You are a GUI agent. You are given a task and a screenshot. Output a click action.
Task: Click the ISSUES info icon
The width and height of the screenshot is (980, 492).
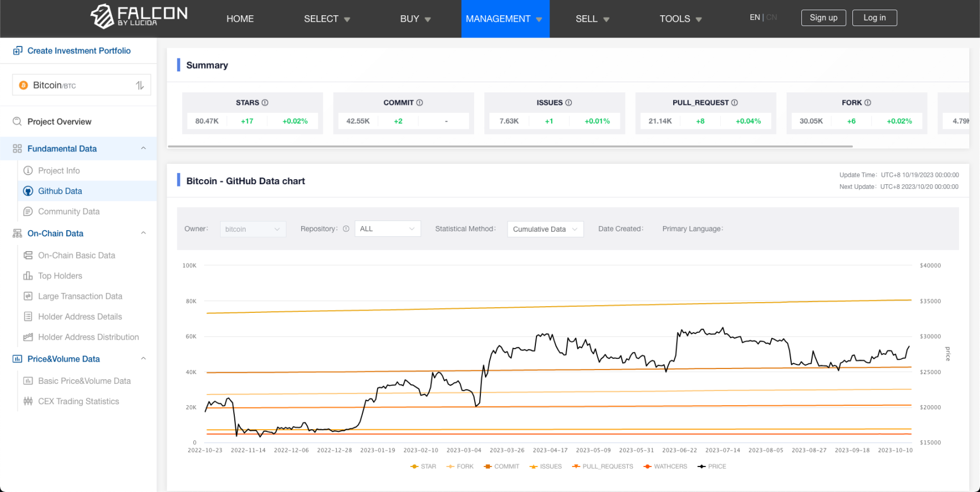tap(569, 103)
